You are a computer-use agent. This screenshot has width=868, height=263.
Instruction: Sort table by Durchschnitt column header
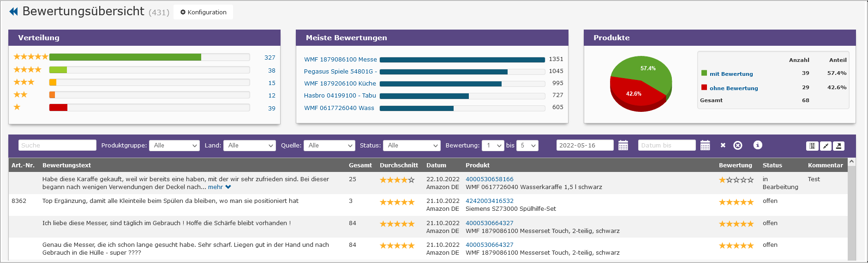click(398, 165)
